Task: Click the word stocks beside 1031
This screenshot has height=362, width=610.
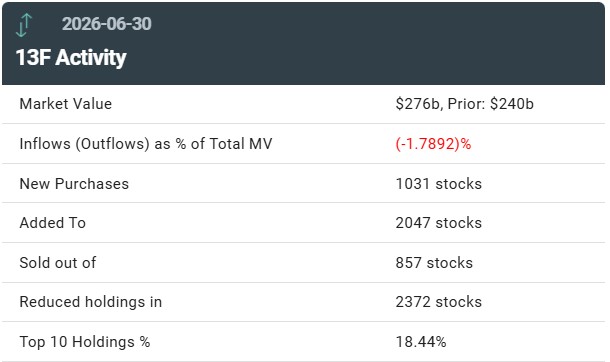Action: (x=459, y=184)
